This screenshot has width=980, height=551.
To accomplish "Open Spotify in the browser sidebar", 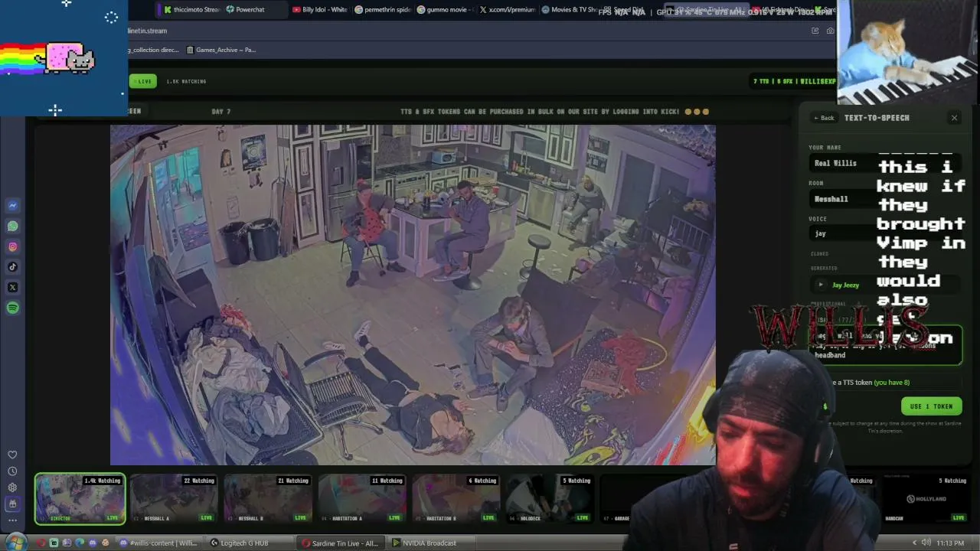I will click(12, 308).
